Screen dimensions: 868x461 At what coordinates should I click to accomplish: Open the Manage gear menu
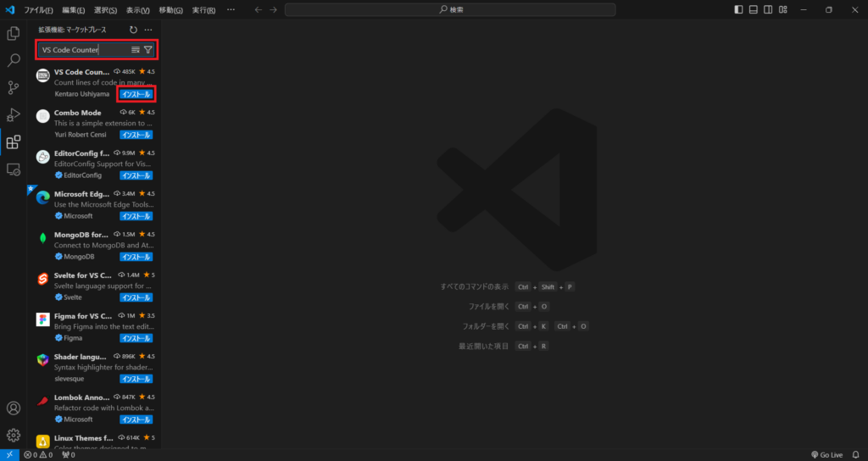(14, 435)
